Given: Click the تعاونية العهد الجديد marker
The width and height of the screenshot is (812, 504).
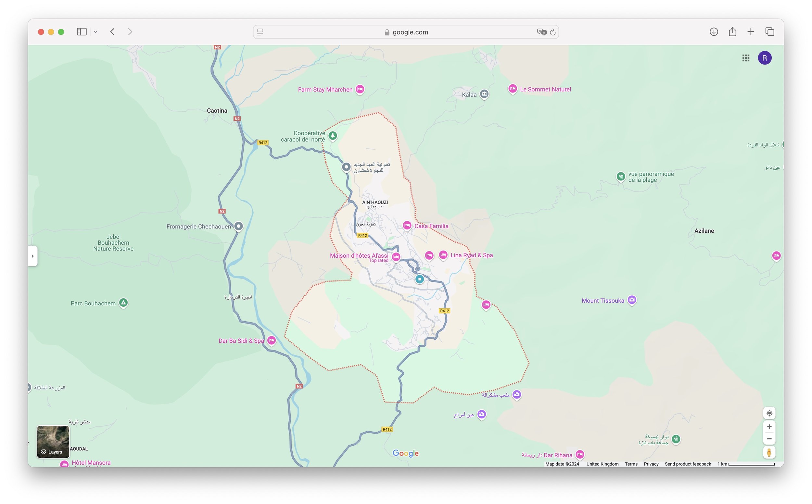Looking at the screenshot, I should pyautogui.click(x=346, y=167).
